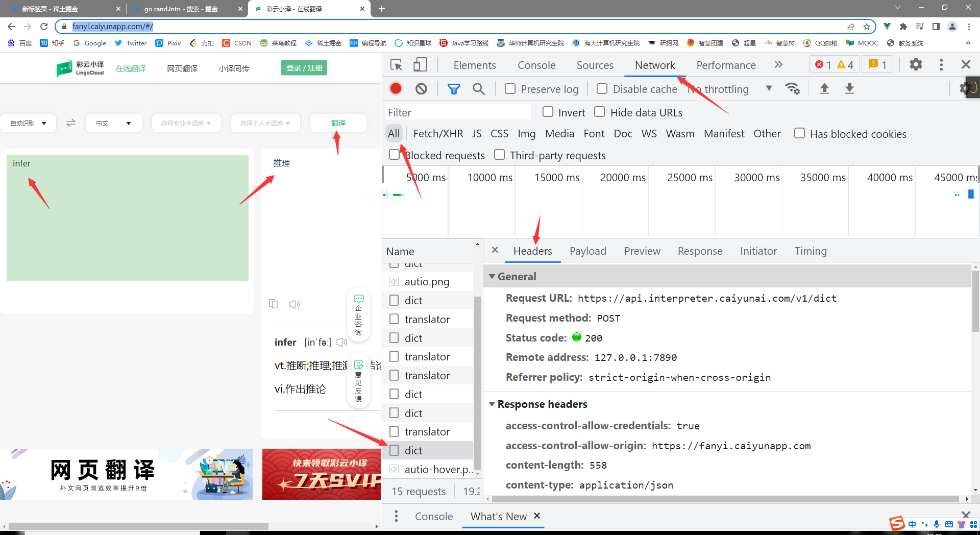The width and height of the screenshot is (980, 535).
Task: Open the network search magnifier
Action: (478, 89)
